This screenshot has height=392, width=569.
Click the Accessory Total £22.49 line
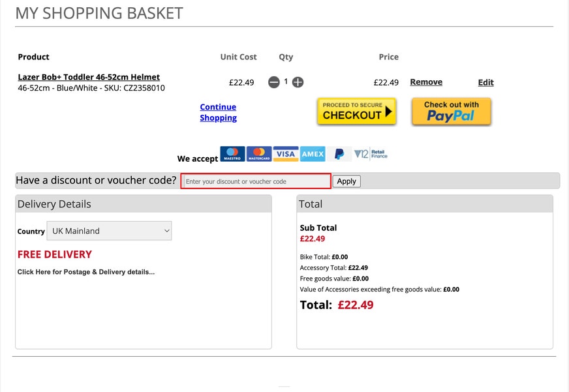click(334, 268)
